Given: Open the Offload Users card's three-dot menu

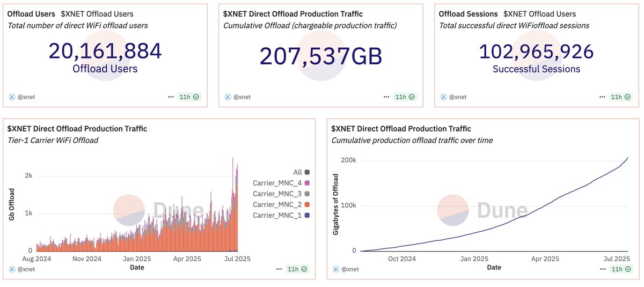Looking at the screenshot, I should 171,97.
